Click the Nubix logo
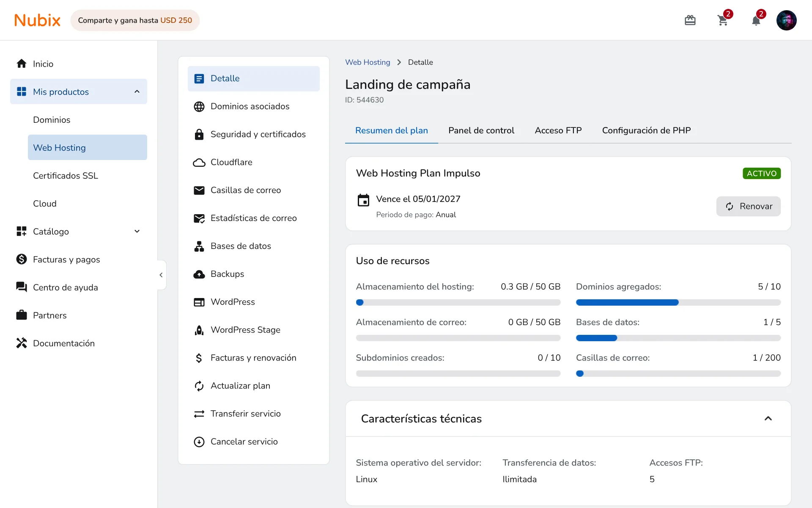Viewport: 812px width, 508px height. [37, 20]
